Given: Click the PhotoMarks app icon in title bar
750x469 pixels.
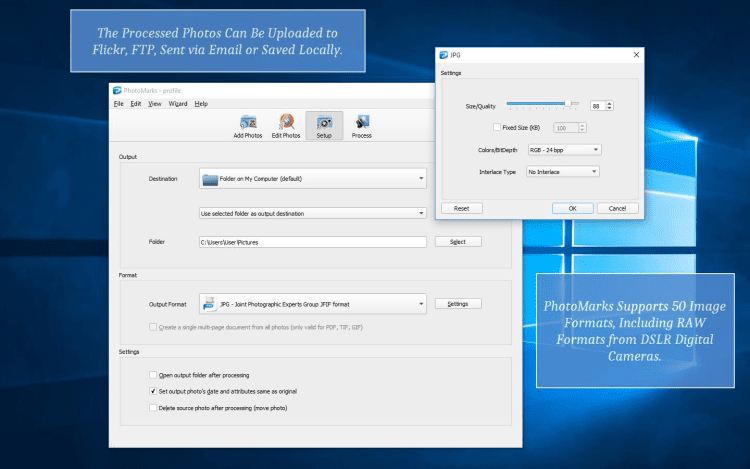Looking at the screenshot, I should (x=117, y=90).
